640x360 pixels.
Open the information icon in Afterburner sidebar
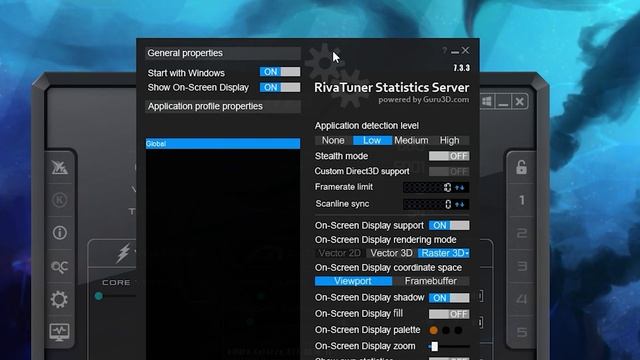pyautogui.click(x=60, y=233)
